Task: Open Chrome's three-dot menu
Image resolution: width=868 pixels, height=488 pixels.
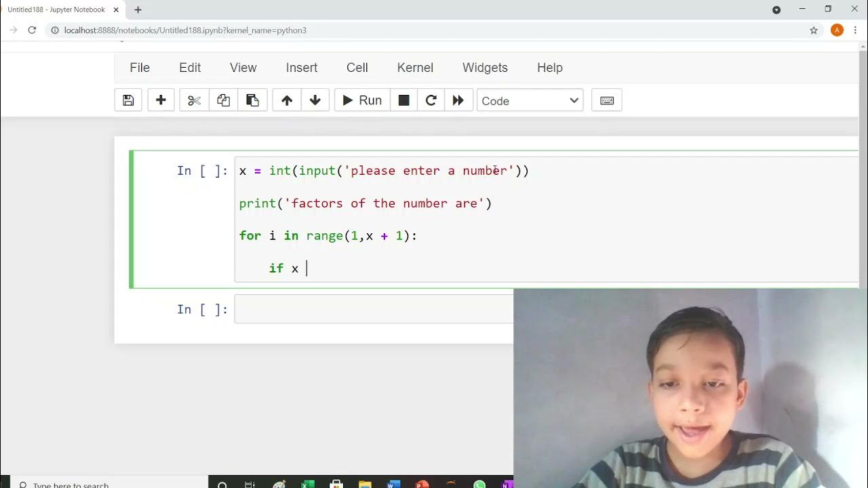Action: click(856, 30)
